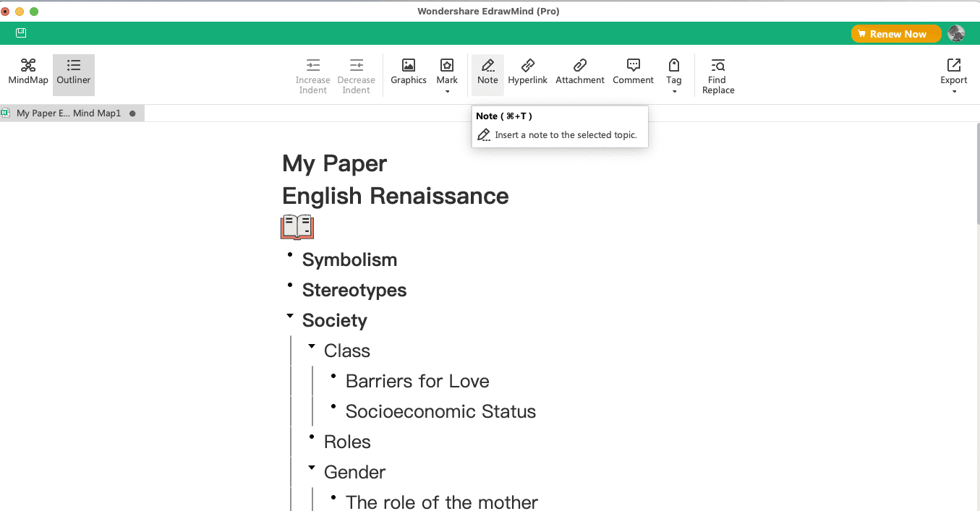
Task: Open Find Replace tool
Action: click(718, 76)
